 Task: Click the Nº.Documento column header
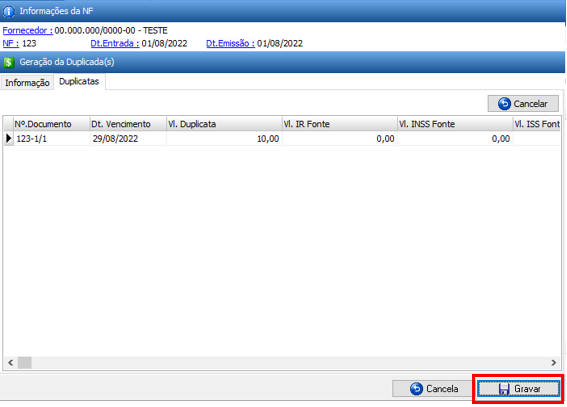coord(51,124)
